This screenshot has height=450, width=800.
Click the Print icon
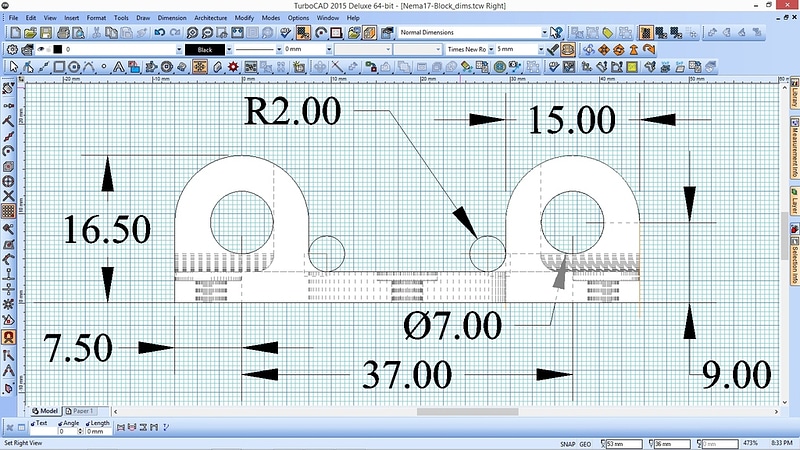pyautogui.click(x=63, y=33)
